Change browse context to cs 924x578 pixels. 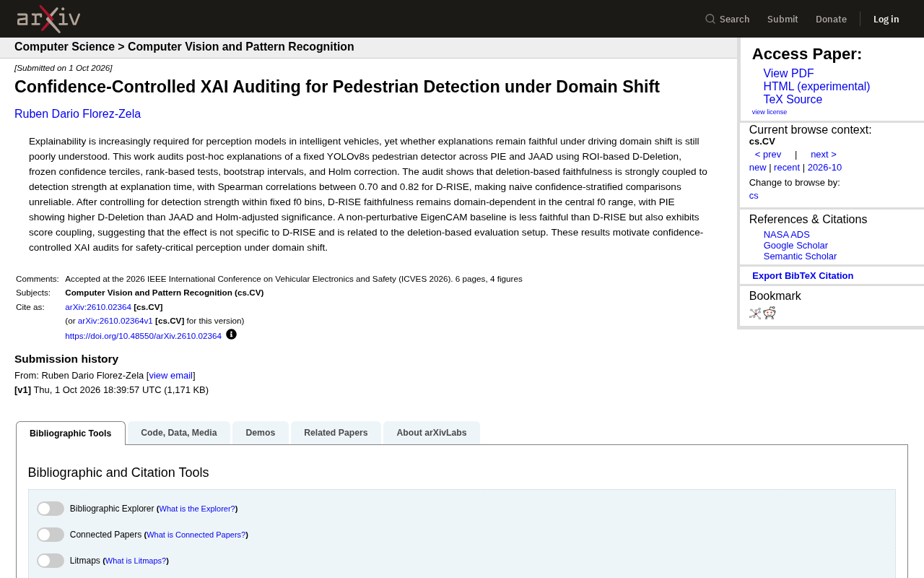[x=754, y=196]
